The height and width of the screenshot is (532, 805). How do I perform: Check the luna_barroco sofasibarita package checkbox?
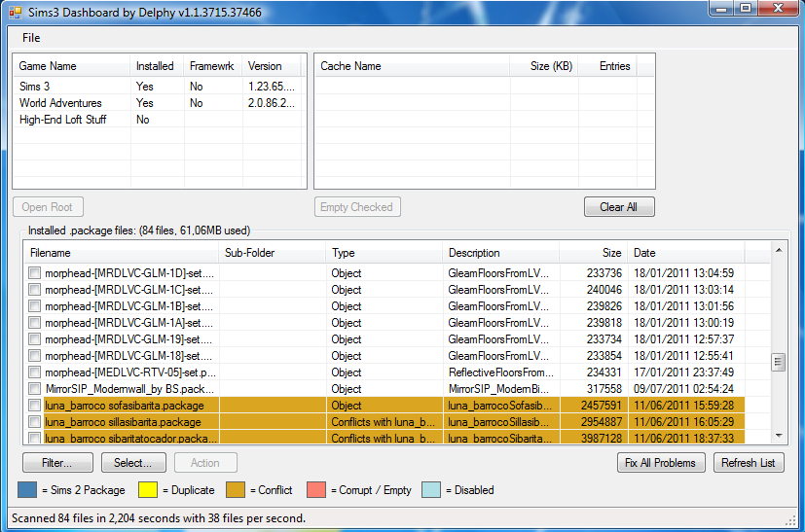(x=34, y=406)
